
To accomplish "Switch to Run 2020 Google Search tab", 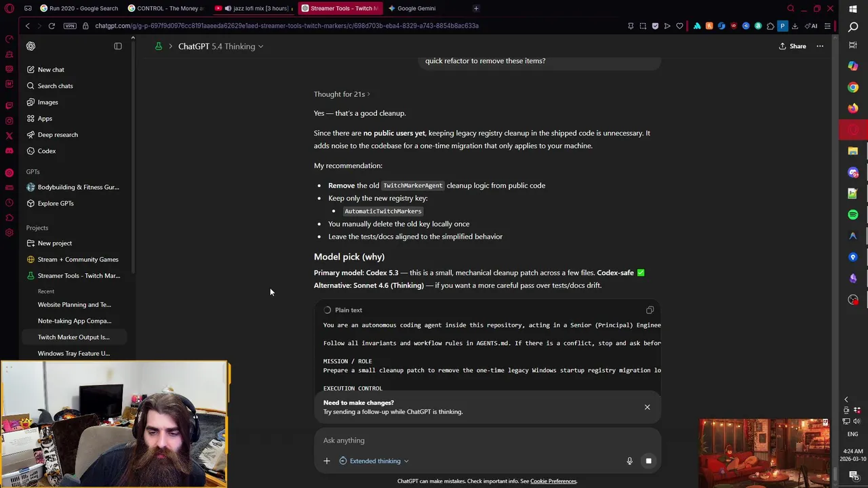I will pyautogui.click(x=79, y=8).
